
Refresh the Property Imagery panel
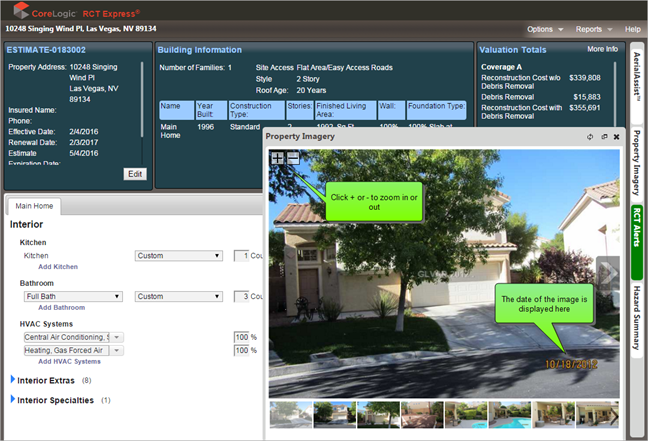(590, 137)
